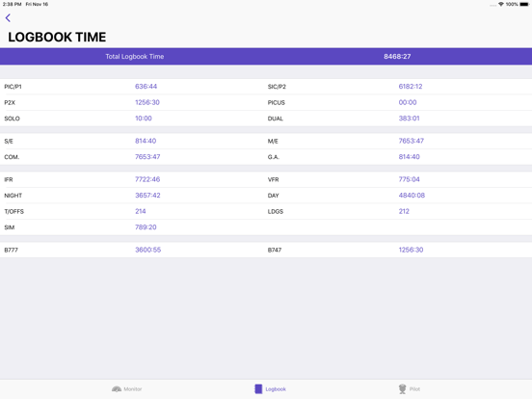532x399 pixels.
Task: Select the B747 label
Action: [275, 251]
